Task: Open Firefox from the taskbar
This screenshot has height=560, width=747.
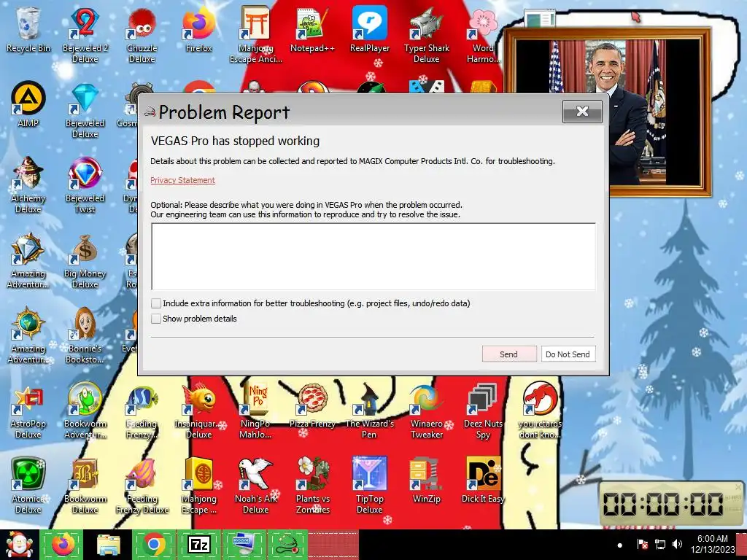Action: click(x=63, y=544)
